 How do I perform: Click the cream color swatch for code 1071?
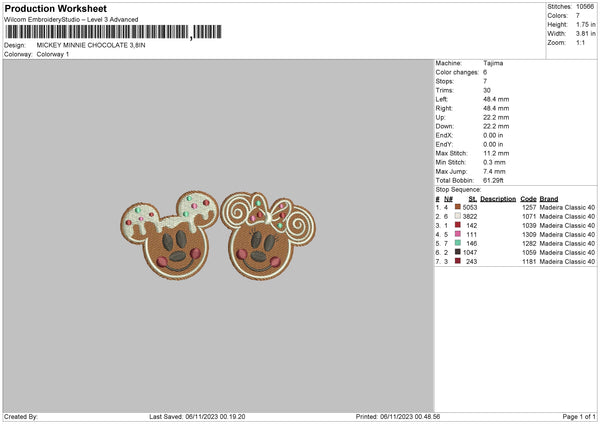pos(457,216)
